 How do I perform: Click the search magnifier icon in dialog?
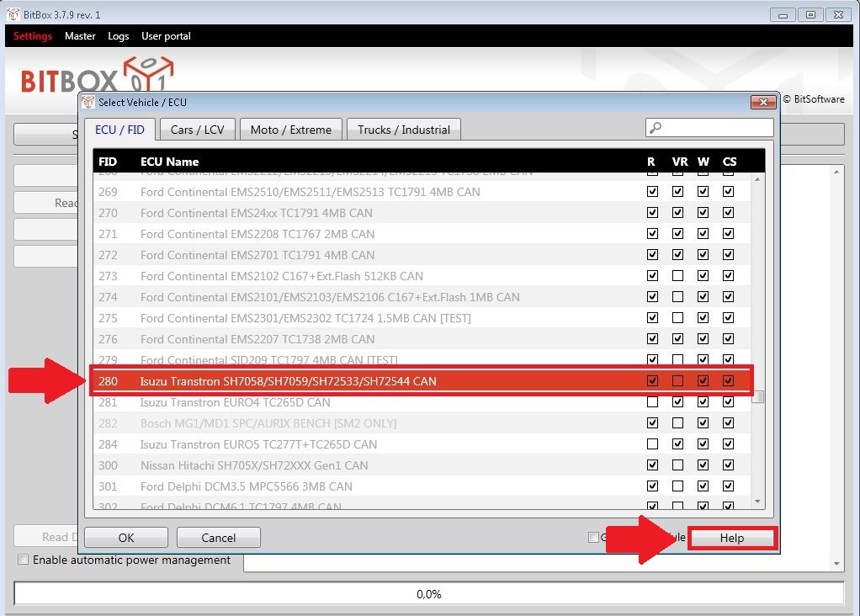(x=656, y=128)
